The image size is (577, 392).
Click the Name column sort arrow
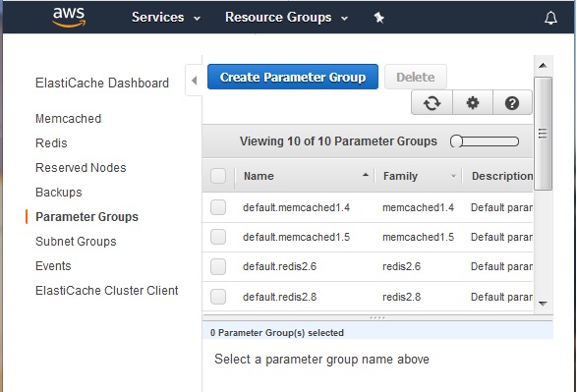pos(366,175)
